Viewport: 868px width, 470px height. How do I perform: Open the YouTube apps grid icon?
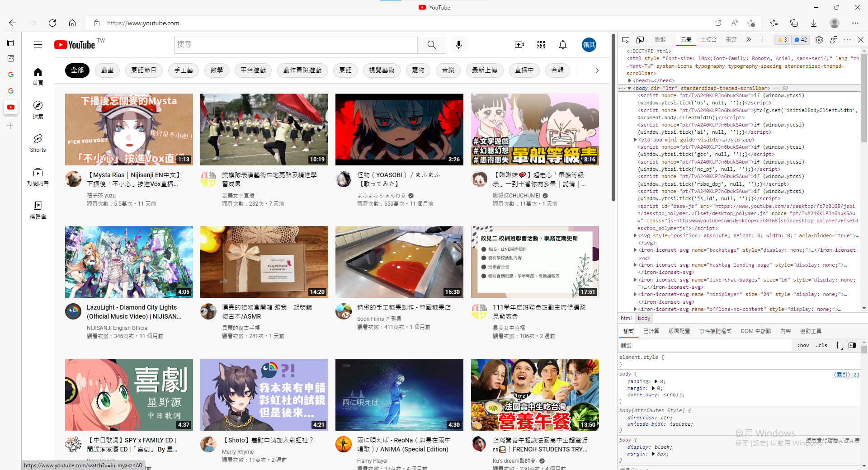(541, 45)
